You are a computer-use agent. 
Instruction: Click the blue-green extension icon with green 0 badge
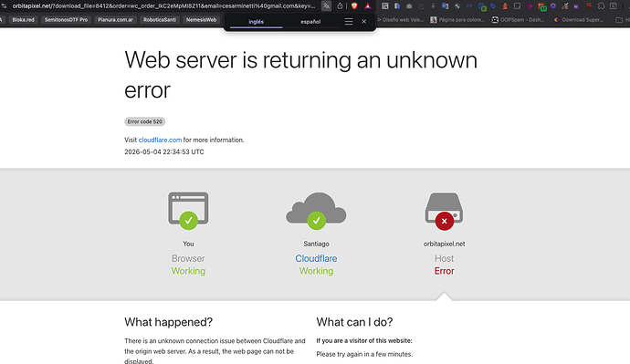482,6
